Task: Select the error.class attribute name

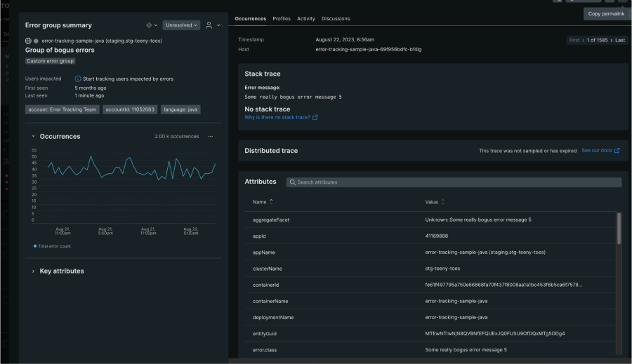Action: (x=265, y=350)
